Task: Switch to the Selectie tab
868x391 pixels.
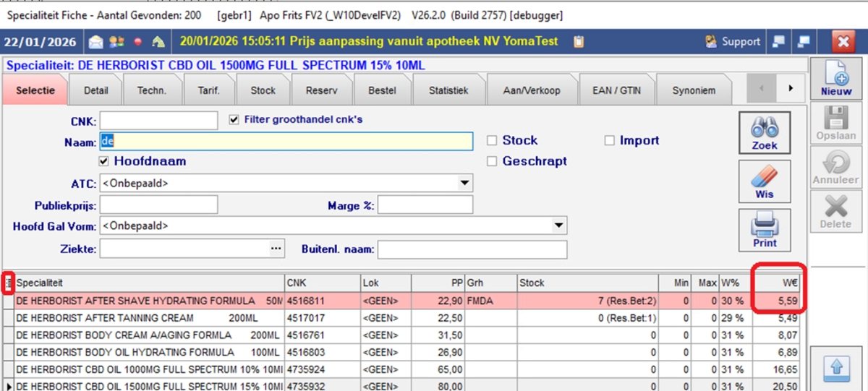Action: tap(35, 90)
